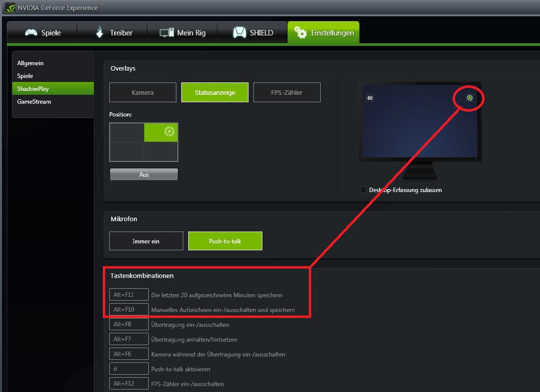Click the Alt+F8 shortcut field

pyautogui.click(x=129, y=324)
